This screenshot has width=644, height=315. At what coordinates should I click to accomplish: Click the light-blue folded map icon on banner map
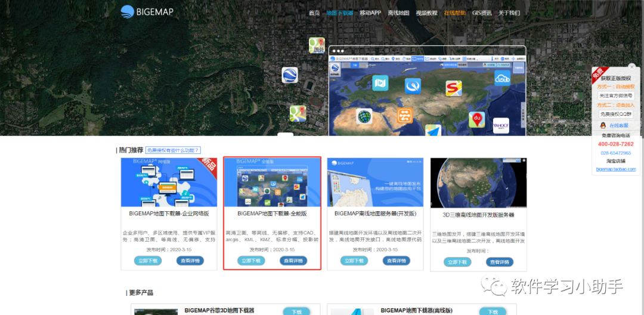(x=380, y=83)
